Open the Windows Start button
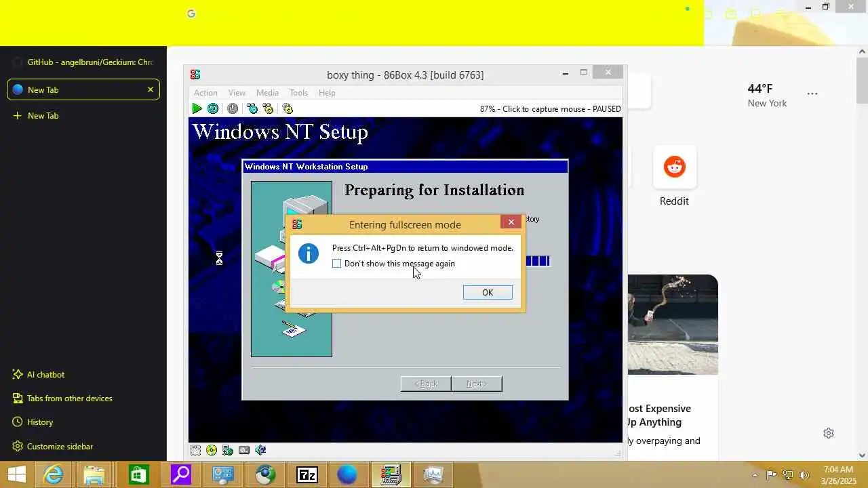The height and width of the screenshot is (488, 868). coord(16,474)
